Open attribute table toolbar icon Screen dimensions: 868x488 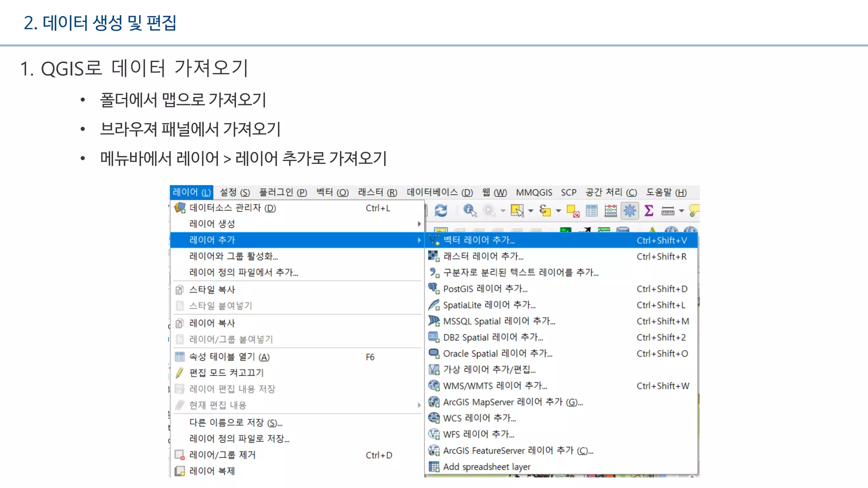[592, 211]
